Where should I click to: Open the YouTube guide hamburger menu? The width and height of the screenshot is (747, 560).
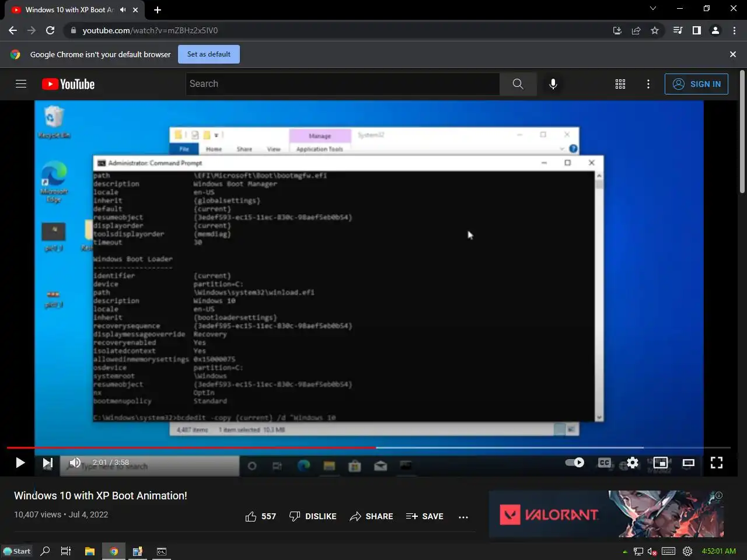[21, 84]
